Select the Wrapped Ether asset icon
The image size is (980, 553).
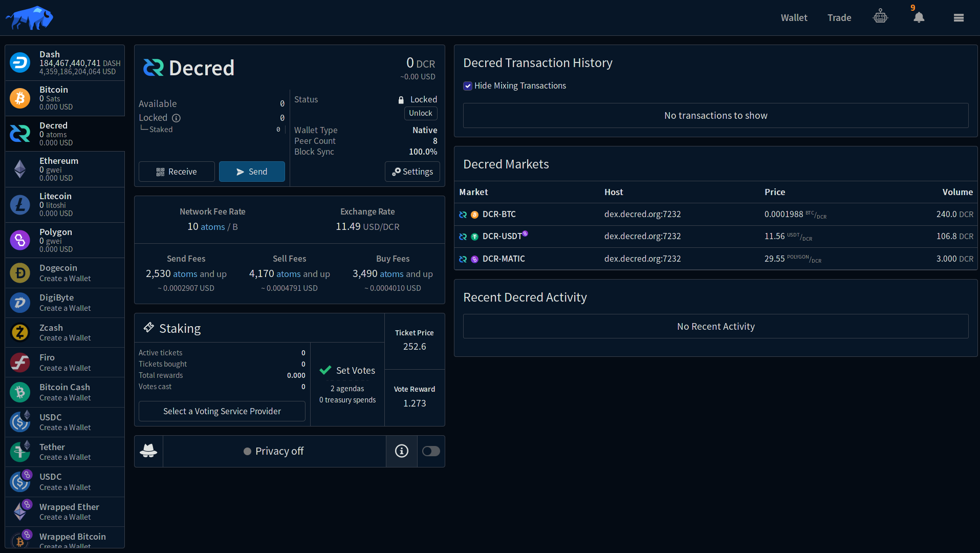[20, 511]
